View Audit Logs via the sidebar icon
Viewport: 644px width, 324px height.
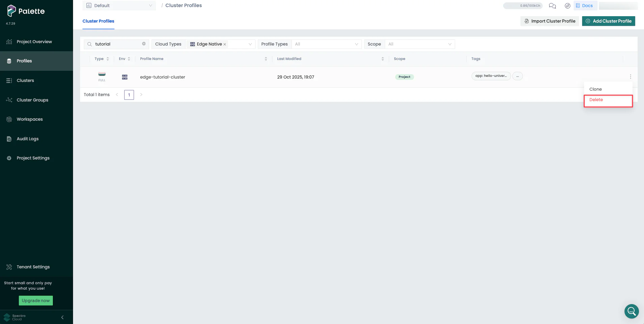28,139
